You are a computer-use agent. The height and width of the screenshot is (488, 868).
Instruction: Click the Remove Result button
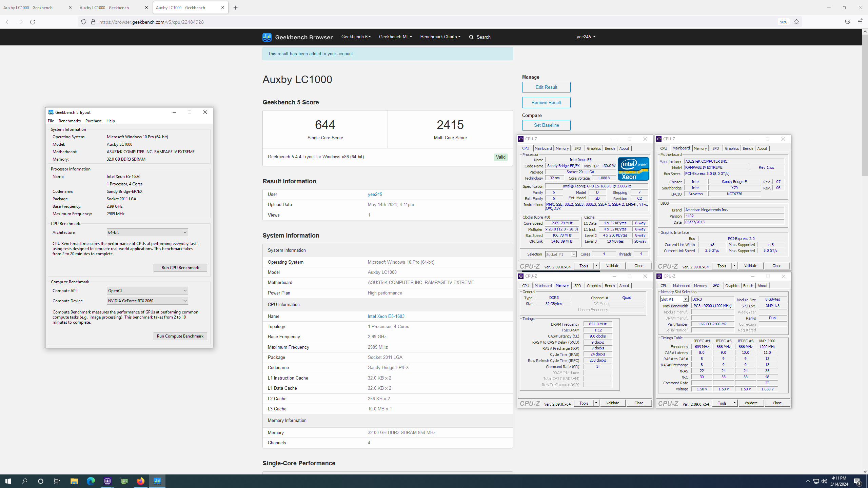[x=546, y=103]
